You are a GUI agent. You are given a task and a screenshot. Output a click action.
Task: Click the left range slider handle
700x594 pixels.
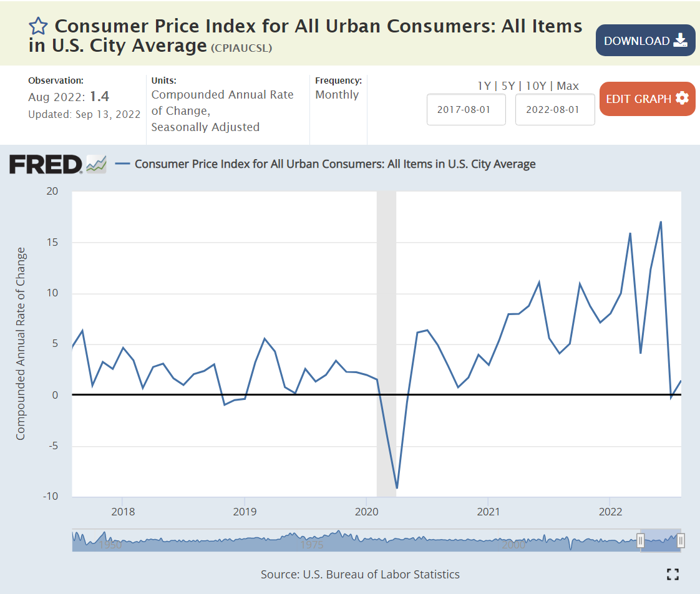click(x=640, y=540)
